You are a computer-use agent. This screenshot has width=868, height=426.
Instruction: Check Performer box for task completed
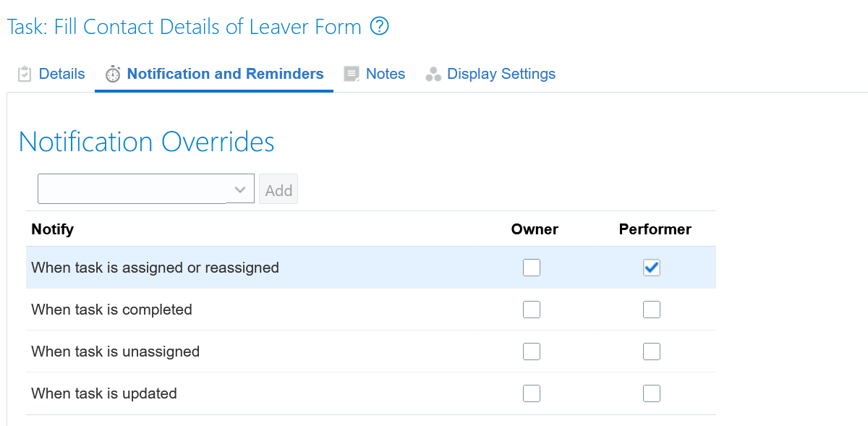(652, 310)
